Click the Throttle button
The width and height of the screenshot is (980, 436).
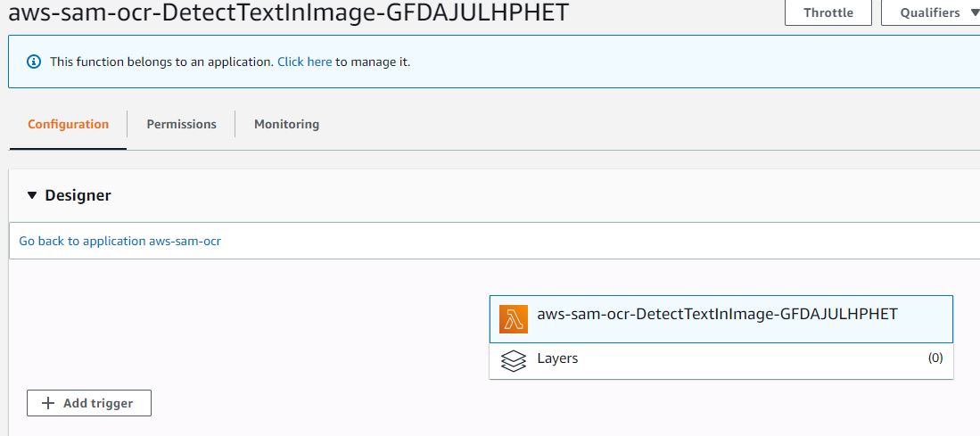(828, 12)
